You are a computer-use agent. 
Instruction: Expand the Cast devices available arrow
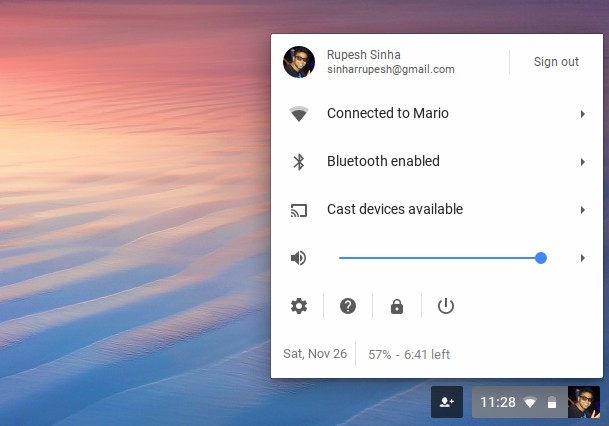(x=583, y=210)
